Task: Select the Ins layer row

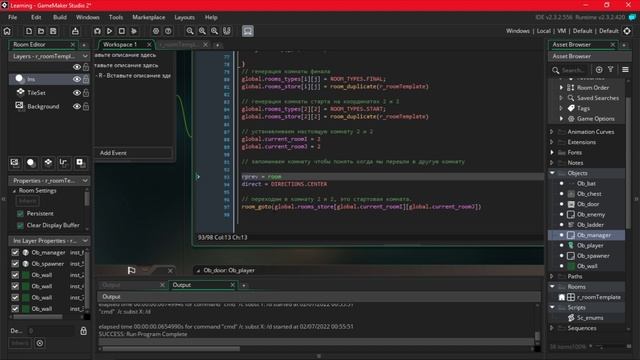Action: tap(49, 79)
